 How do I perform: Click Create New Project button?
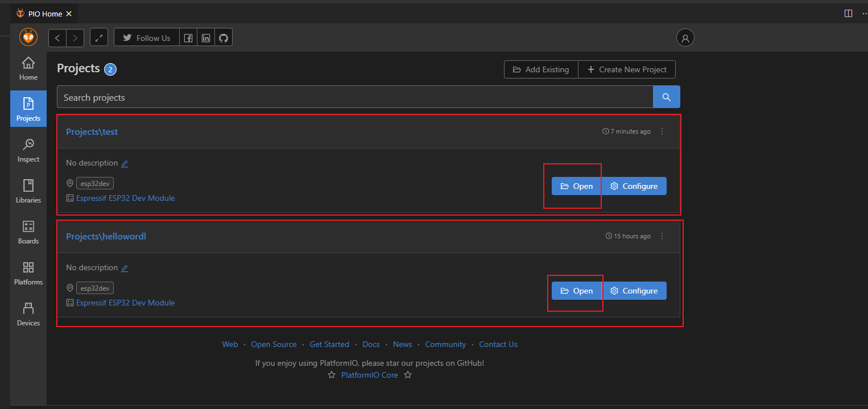[627, 69]
